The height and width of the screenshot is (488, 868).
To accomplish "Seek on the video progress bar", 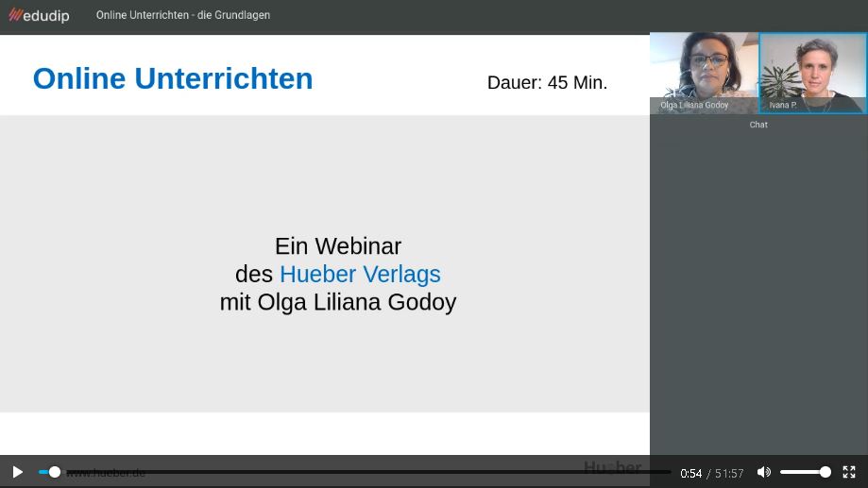I will pyautogui.click(x=354, y=472).
